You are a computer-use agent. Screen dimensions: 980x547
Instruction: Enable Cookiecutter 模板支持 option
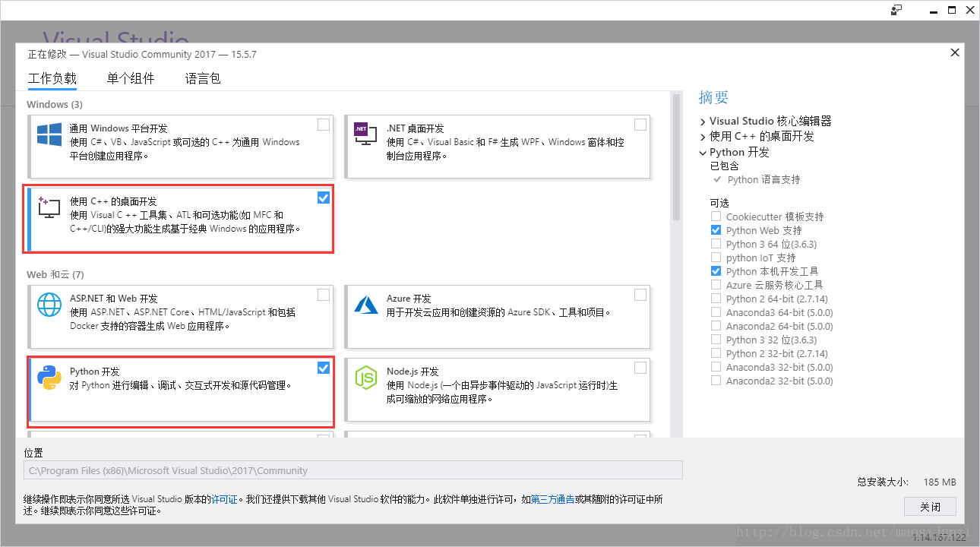(x=716, y=217)
